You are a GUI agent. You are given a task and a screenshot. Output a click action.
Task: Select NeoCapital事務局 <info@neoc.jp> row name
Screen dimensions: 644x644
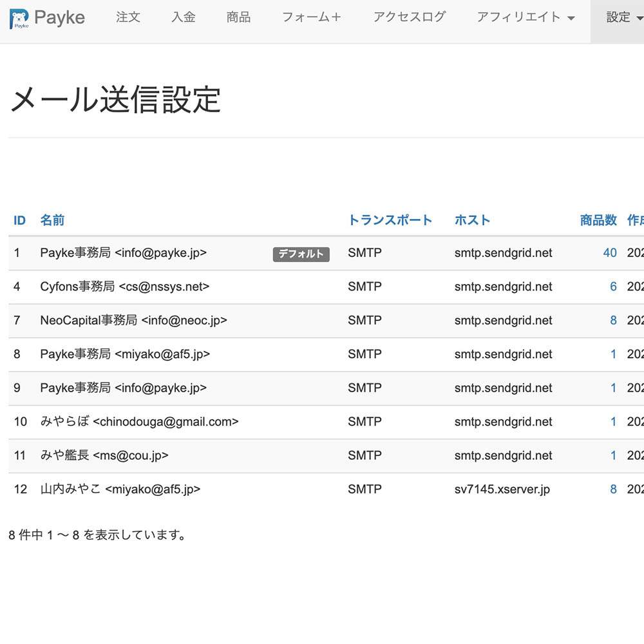133,320
